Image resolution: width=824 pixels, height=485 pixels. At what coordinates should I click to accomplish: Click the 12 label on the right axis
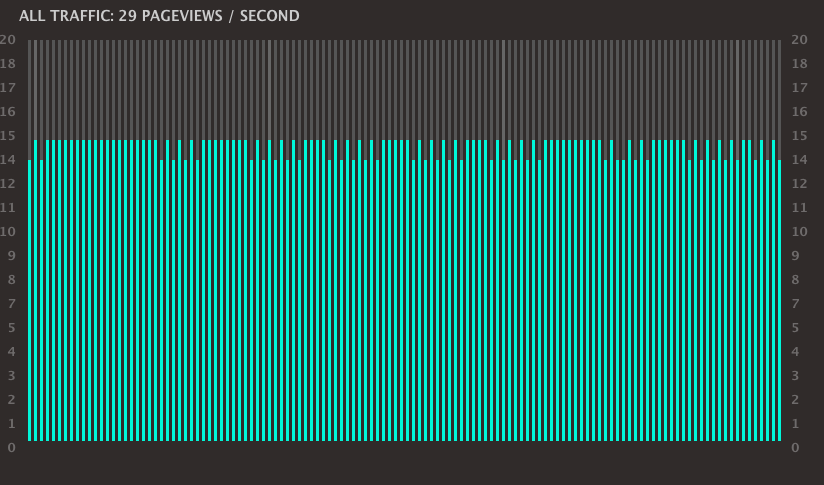[x=799, y=184]
